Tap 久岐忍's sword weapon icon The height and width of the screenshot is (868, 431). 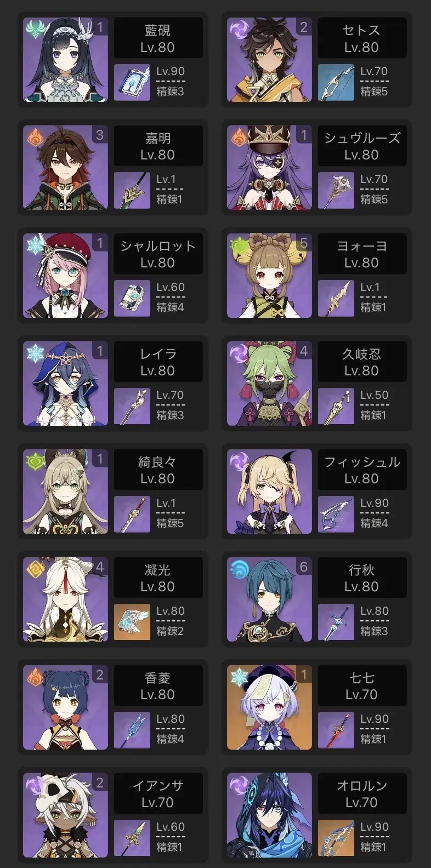(336, 406)
